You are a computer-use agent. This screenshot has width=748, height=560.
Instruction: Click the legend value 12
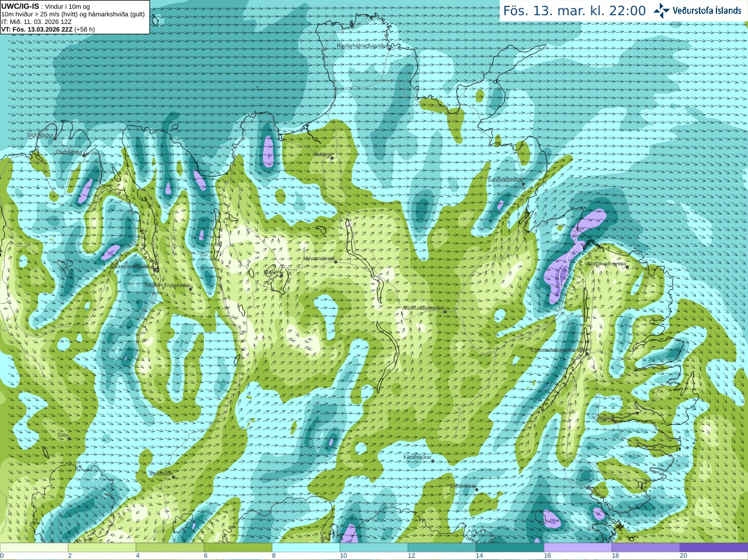point(411,556)
